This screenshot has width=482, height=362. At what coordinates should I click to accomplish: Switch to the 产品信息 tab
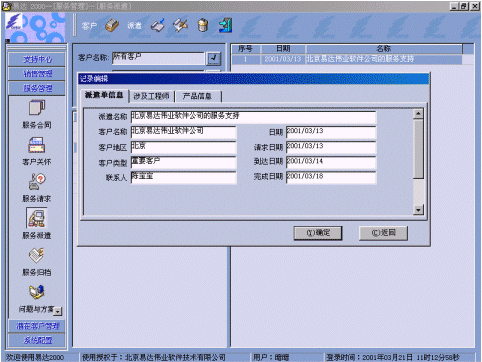[197, 96]
